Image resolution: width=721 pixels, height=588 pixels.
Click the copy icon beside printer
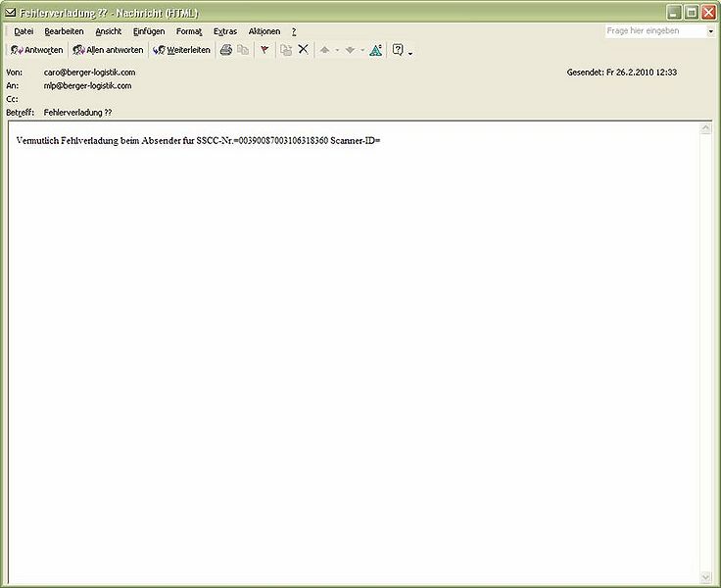tap(243, 50)
